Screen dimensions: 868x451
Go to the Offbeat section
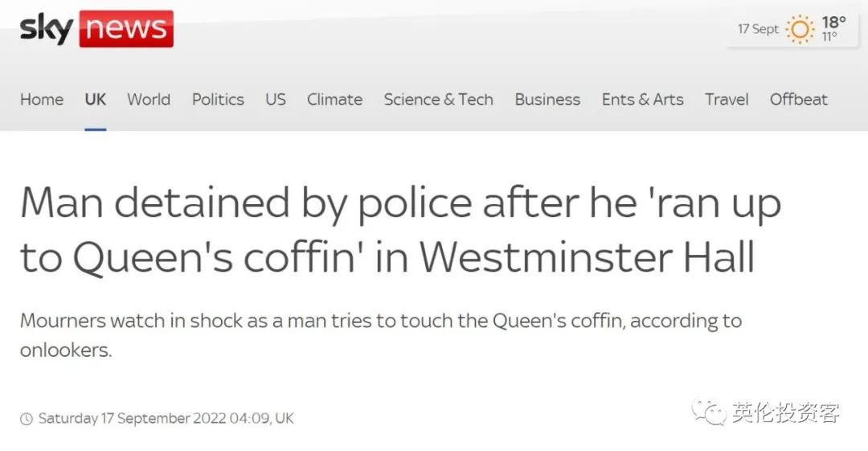[x=798, y=99]
